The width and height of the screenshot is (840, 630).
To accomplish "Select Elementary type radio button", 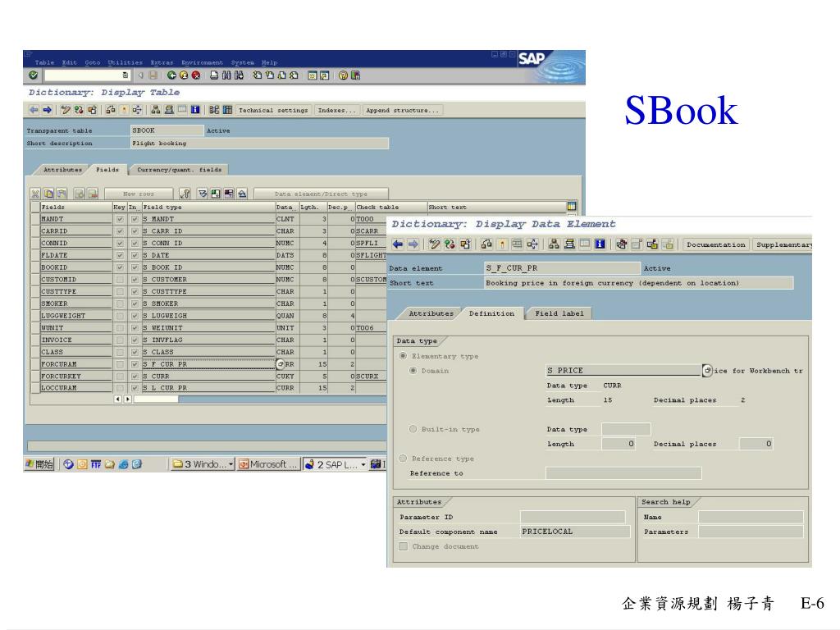I will 403,356.
